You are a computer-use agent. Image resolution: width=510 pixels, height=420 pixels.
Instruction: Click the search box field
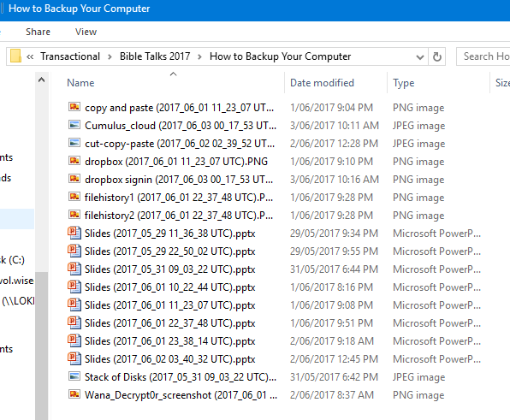pyautogui.click(x=483, y=56)
